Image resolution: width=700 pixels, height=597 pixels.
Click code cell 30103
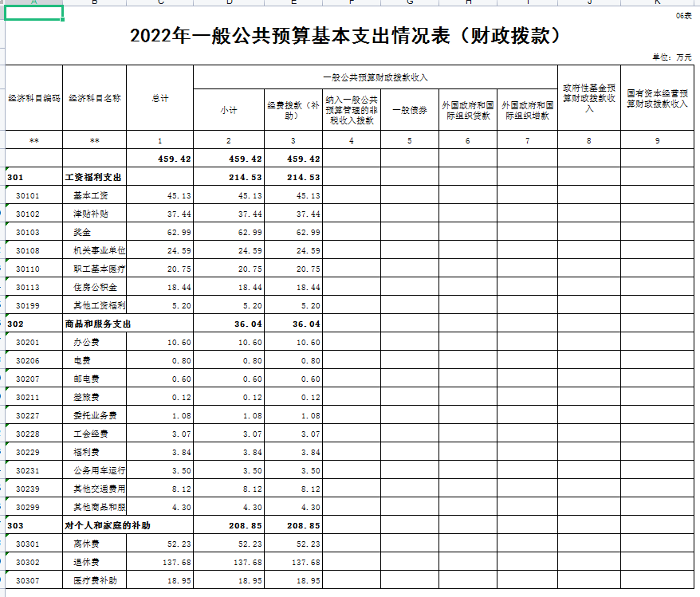[x=34, y=232]
